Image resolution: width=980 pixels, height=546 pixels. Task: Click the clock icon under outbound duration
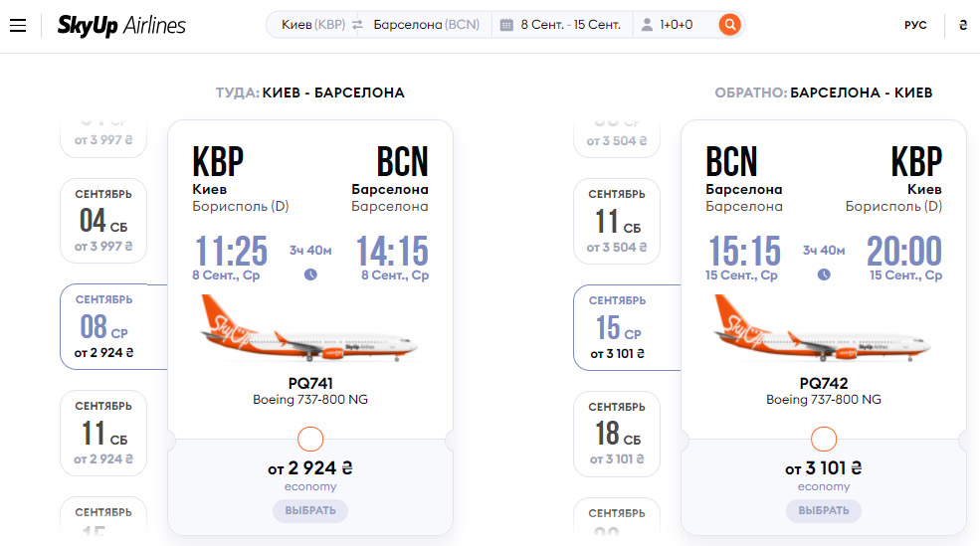[310, 274]
